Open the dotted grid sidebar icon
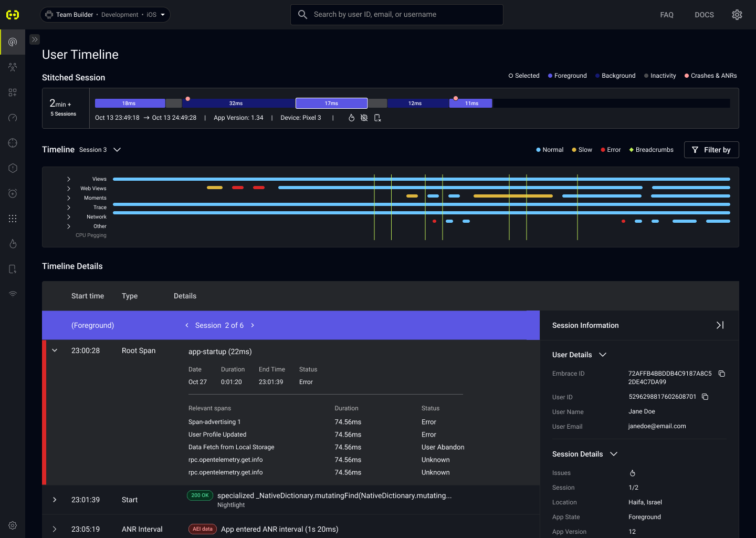This screenshot has width=756, height=538. click(x=13, y=219)
